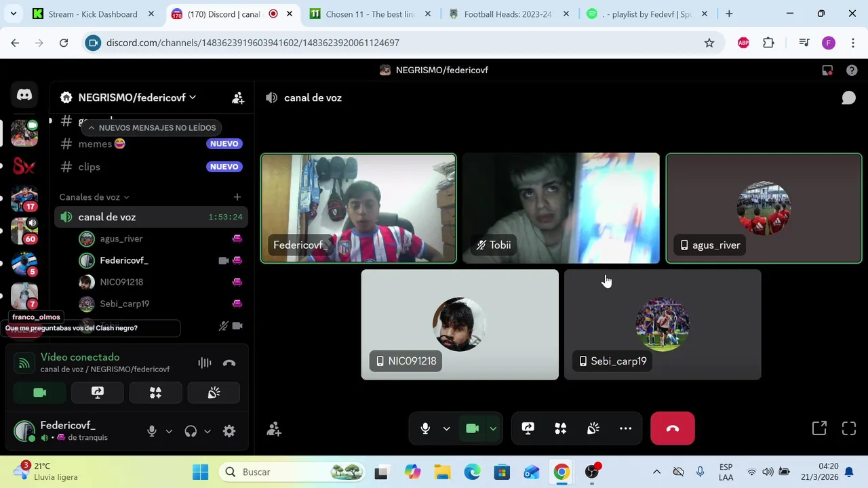Open the user profile avatar in the user panel
This screenshot has height=488, width=868.
[24, 431]
